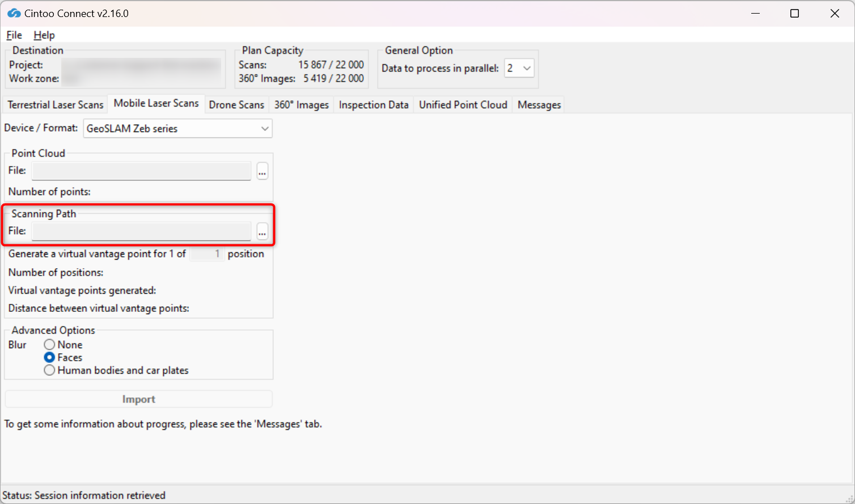Click the 360° Images value '5 419 / 22 000'
The width and height of the screenshot is (855, 504).
pyautogui.click(x=333, y=78)
